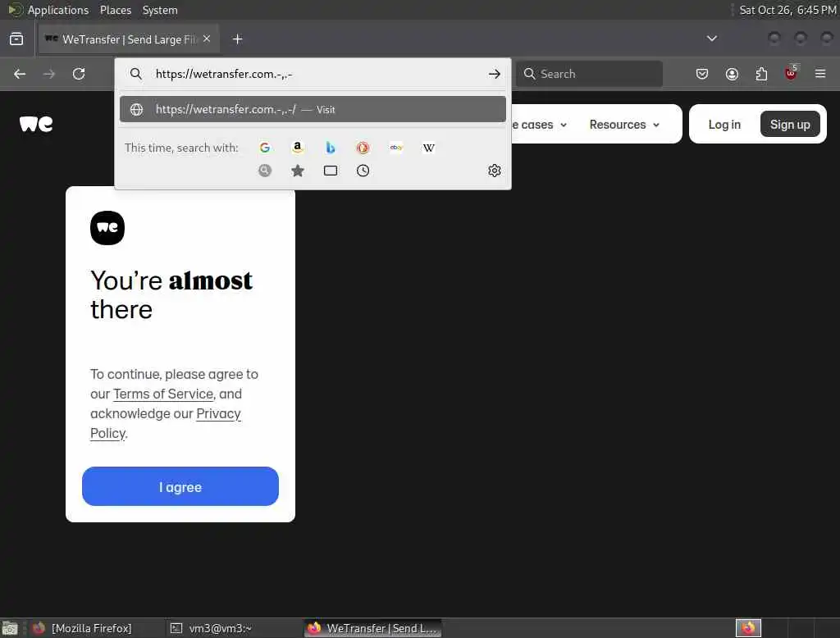
Task: Click the clock in the top panel
Action: point(787,10)
